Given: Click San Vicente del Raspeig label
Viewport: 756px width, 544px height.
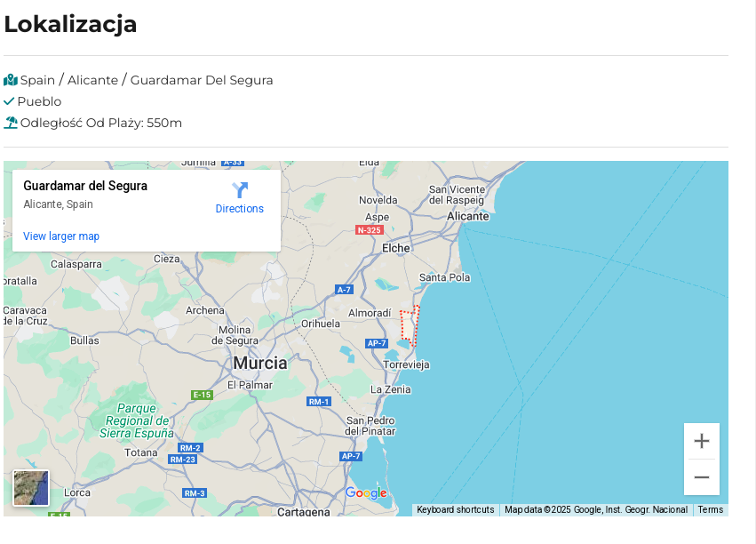Looking at the screenshot, I should [457, 195].
